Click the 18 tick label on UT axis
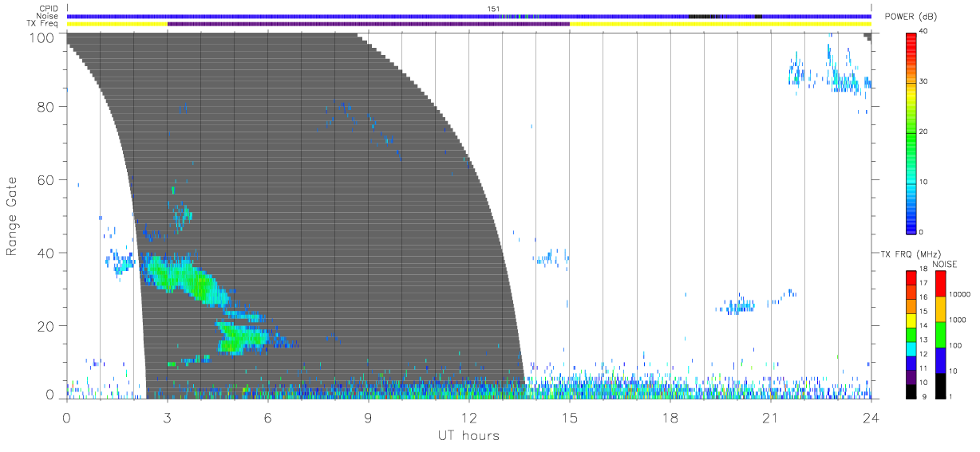The width and height of the screenshot is (980, 452). [x=670, y=417]
